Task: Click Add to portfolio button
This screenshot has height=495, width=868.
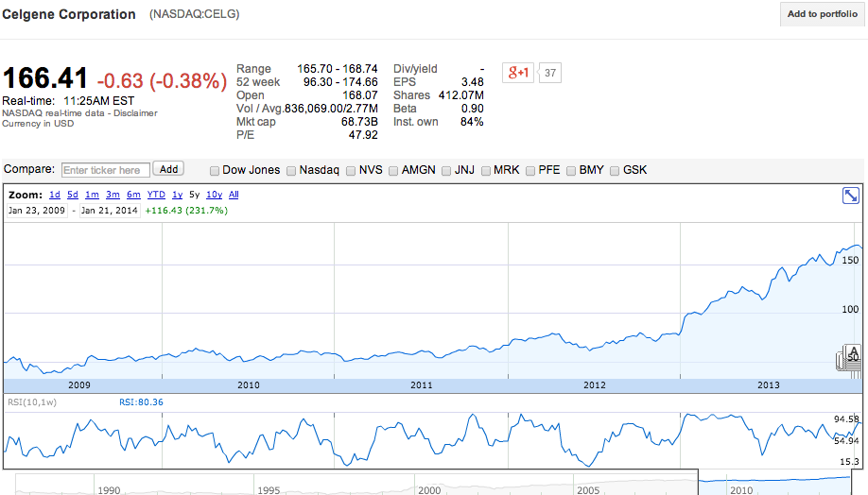Action: pyautogui.click(x=822, y=14)
